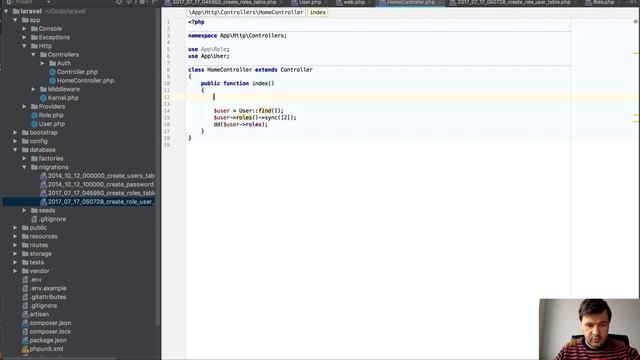Click the create_password migration file icon
This screenshot has width=640, height=360.
pos(43,184)
